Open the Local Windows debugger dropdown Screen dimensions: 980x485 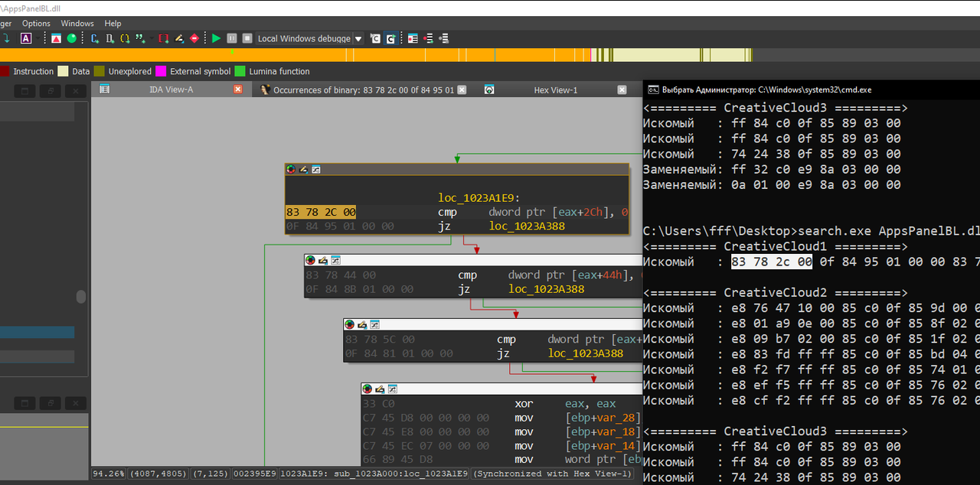pyautogui.click(x=358, y=38)
